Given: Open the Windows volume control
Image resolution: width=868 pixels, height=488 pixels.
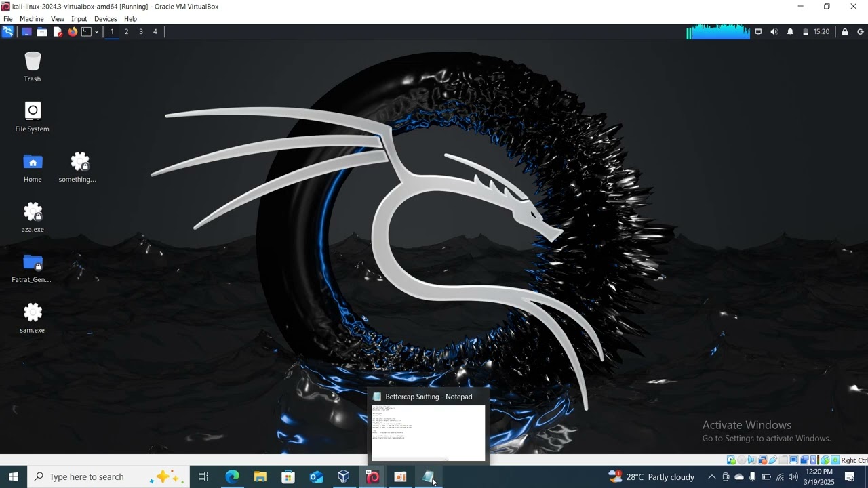Looking at the screenshot, I should (793, 476).
